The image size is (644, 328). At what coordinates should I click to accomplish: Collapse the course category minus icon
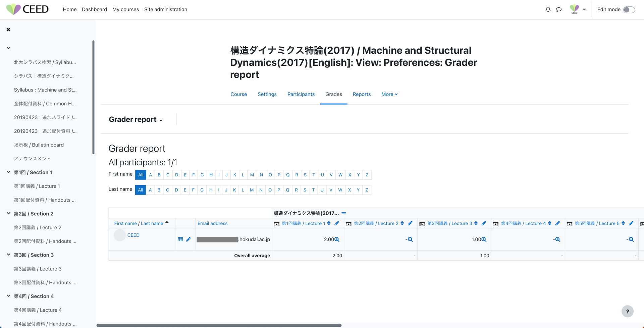343,213
